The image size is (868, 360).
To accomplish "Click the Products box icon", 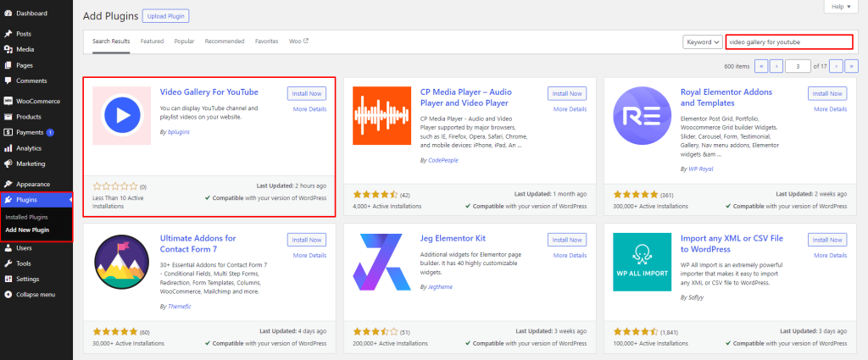I will coord(8,117).
